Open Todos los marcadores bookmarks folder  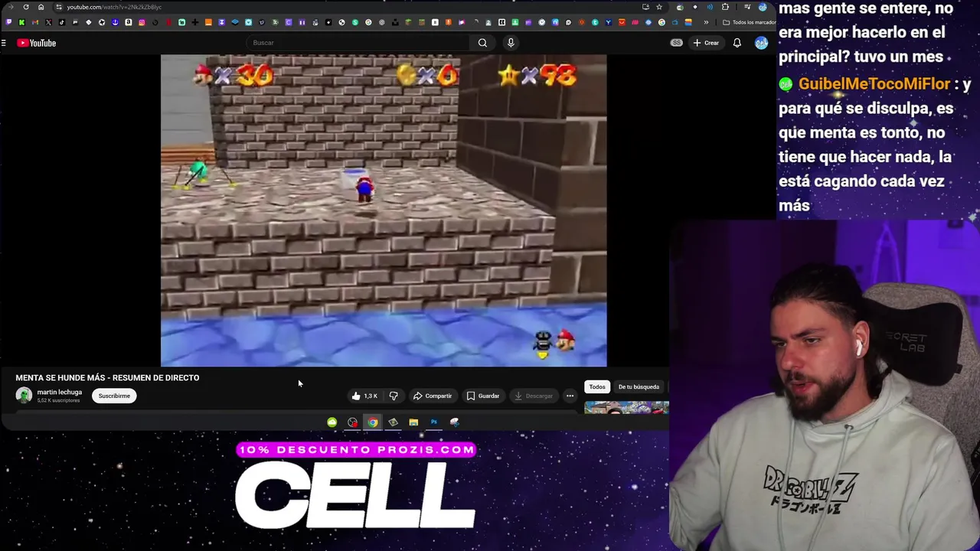(x=750, y=22)
